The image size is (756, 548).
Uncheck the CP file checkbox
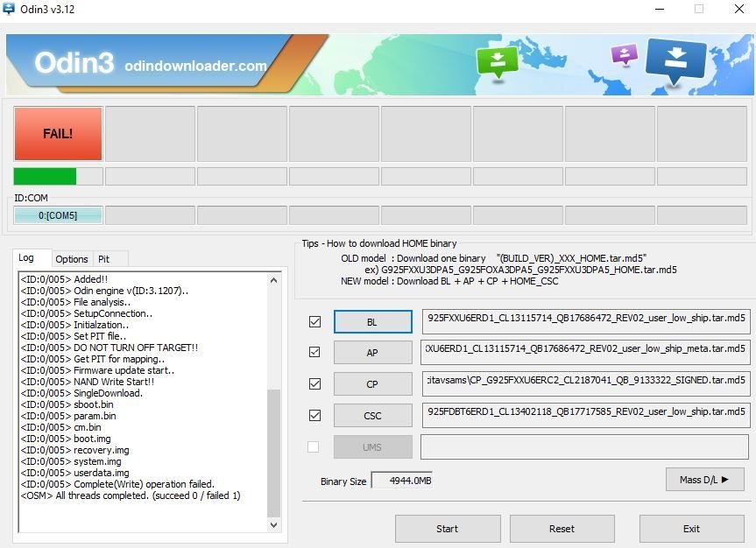click(x=314, y=383)
